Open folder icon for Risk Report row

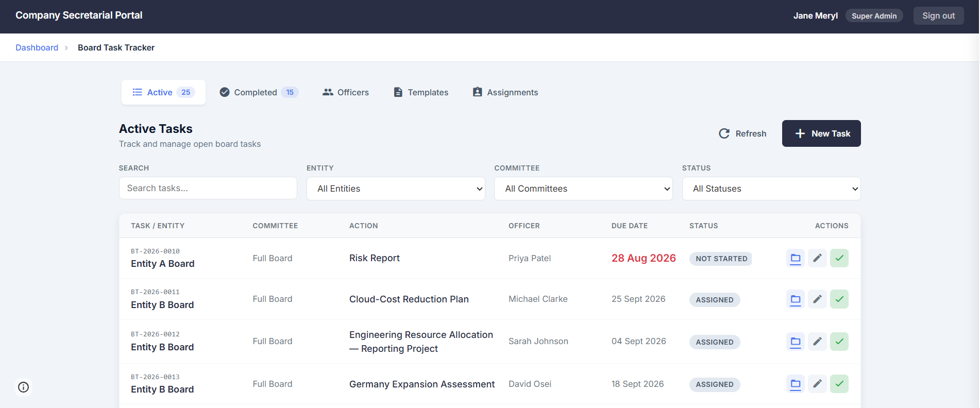coord(796,258)
